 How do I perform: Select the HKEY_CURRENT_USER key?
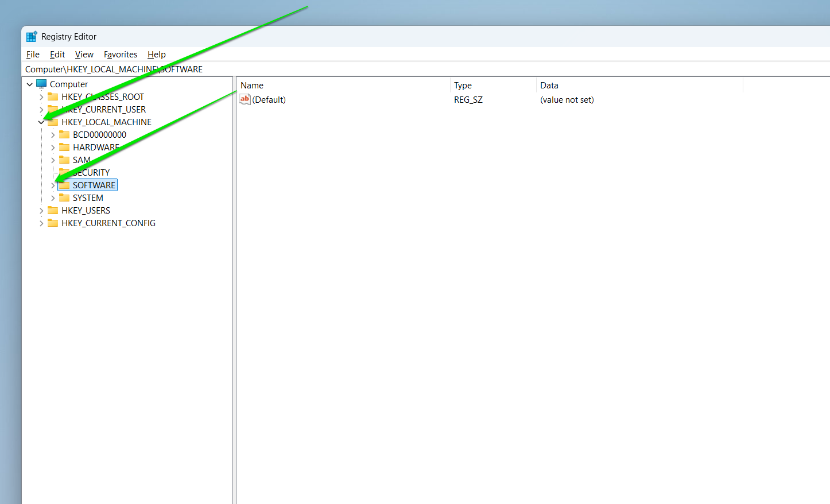(104, 109)
